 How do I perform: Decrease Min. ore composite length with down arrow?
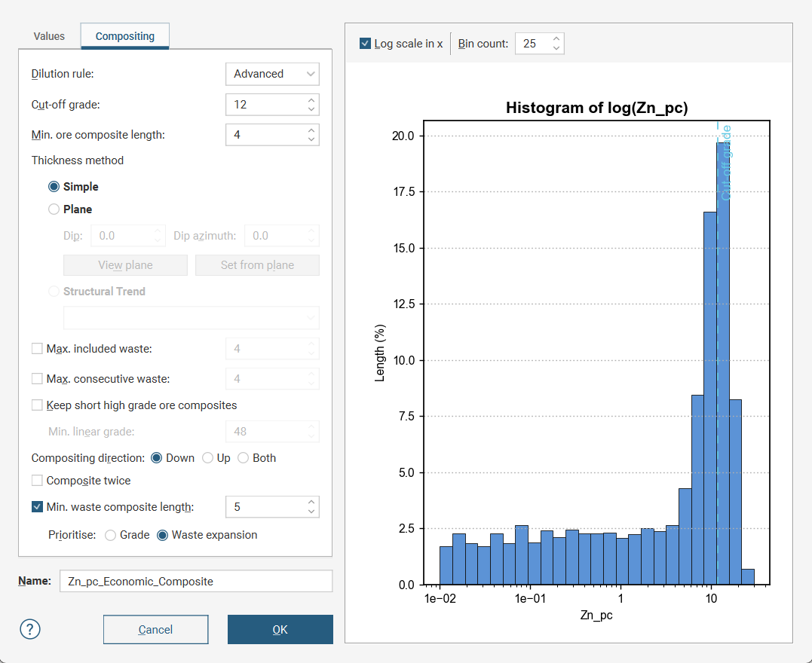[311, 139]
